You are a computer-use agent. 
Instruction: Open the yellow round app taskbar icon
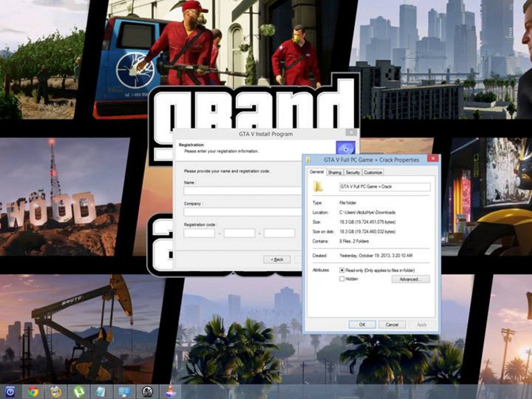point(56,392)
